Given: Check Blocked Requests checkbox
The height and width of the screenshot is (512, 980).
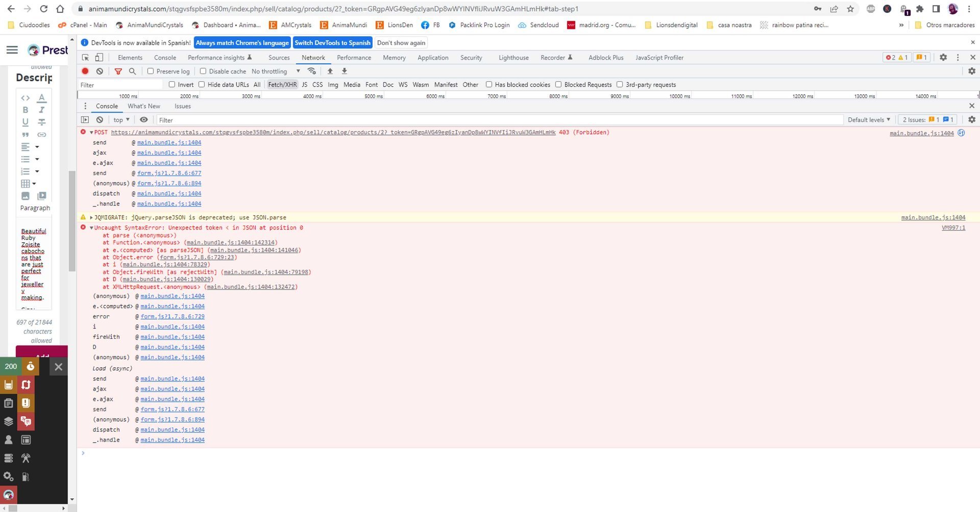Looking at the screenshot, I should (558, 85).
